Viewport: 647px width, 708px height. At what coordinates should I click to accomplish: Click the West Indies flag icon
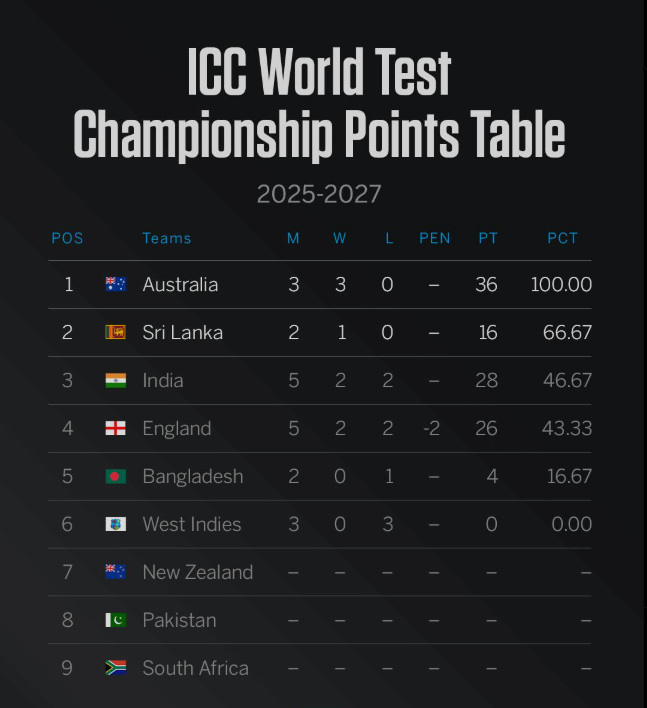pyautogui.click(x=116, y=524)
